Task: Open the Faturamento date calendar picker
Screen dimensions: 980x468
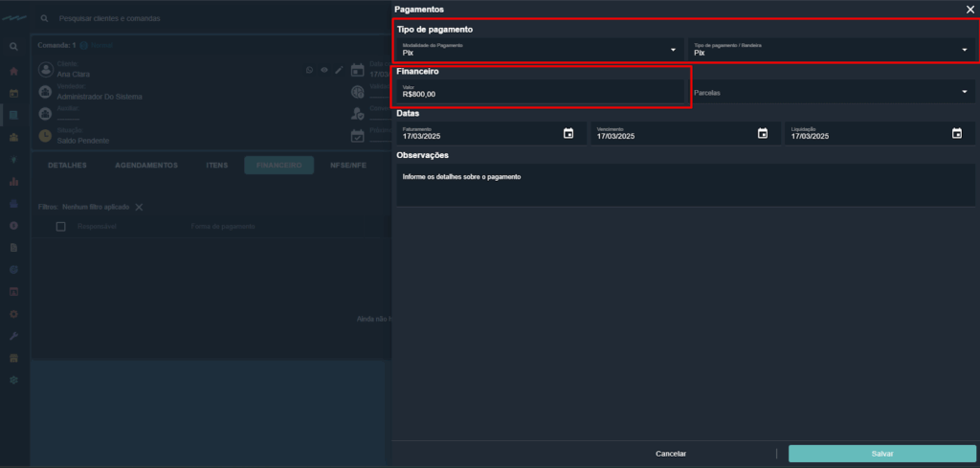Action: tap(568, 133)
